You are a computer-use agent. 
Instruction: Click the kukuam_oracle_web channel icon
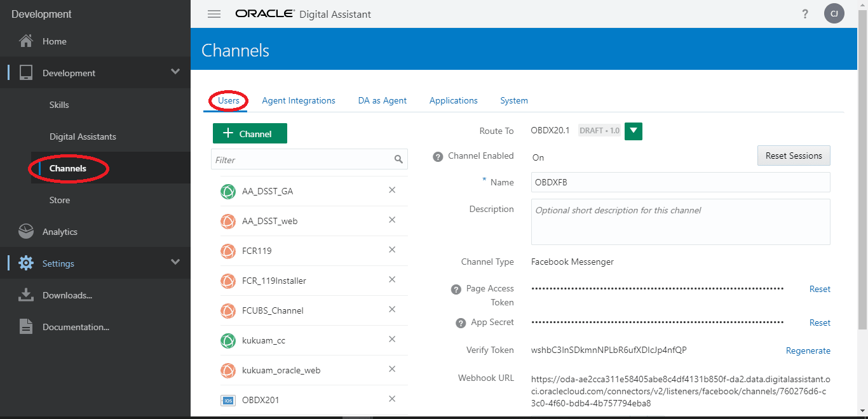[228, 370]
